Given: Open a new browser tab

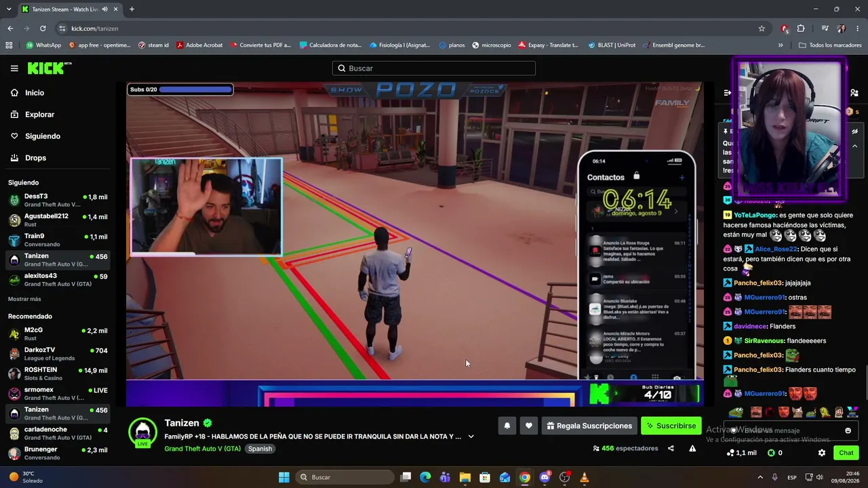Looking at the screenshot, I should (x=132, y=9).
